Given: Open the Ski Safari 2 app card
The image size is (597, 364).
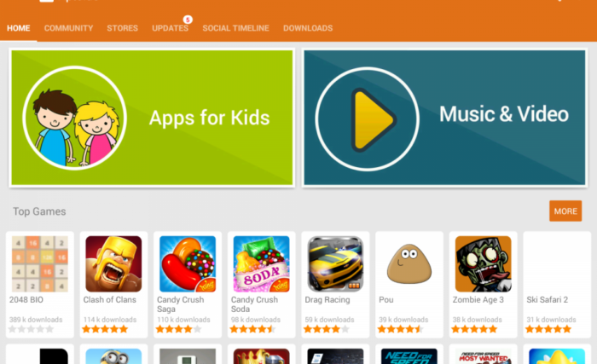Looking at the screenshot, I should (x=557, y=285).
